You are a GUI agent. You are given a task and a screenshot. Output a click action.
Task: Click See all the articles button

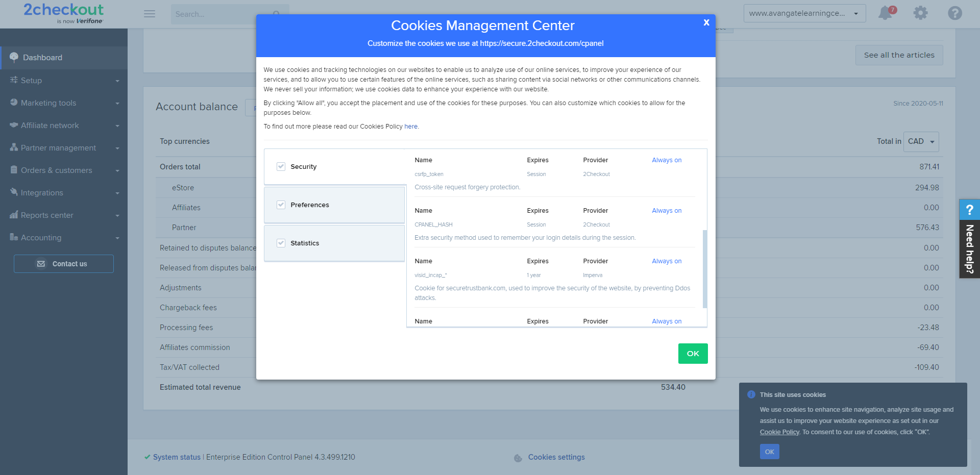(899, 55)
